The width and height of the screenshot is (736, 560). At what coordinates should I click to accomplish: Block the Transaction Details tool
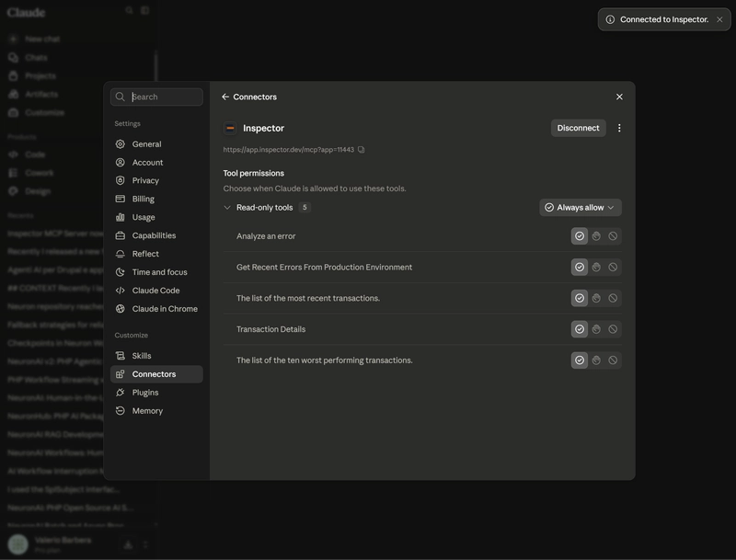click(x=613, y=329)
